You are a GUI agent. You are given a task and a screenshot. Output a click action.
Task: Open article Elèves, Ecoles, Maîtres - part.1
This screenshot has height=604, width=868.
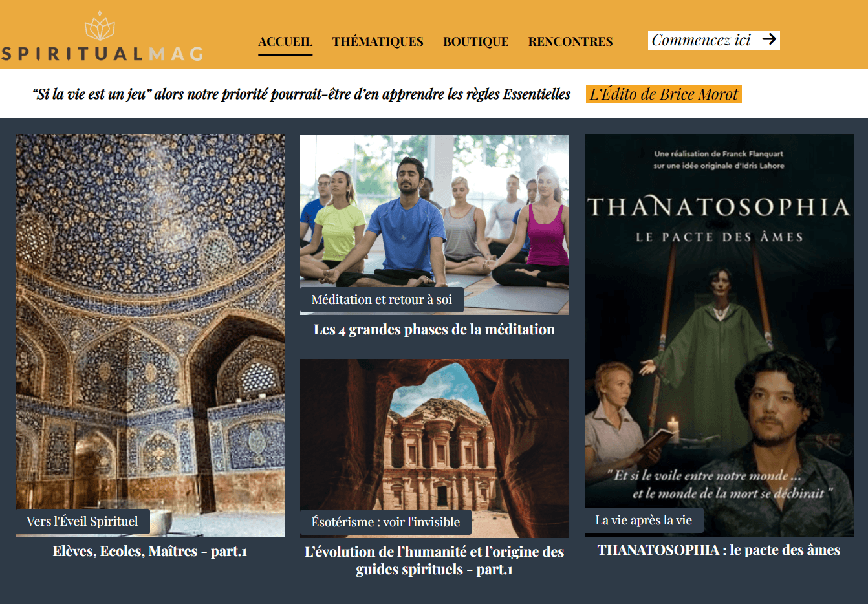coord(150,551)
